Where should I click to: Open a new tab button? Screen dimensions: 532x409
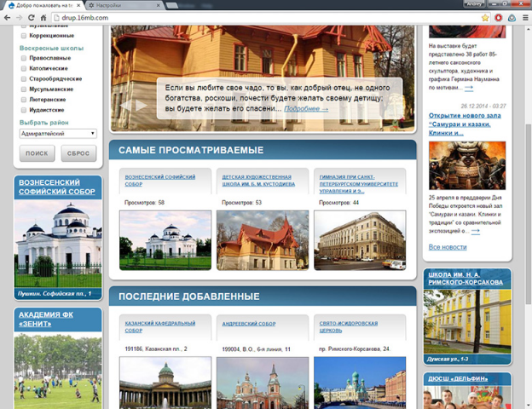[172, 5]
